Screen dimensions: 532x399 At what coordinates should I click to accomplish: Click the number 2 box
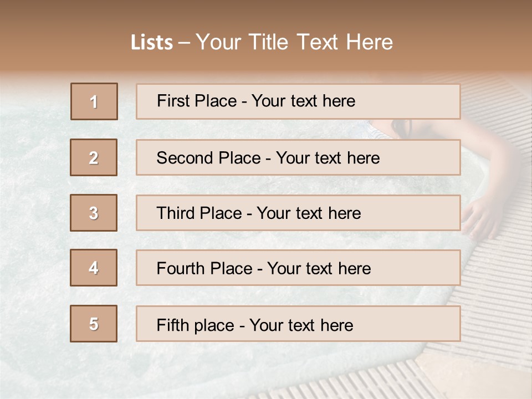[x=94, y=157]
